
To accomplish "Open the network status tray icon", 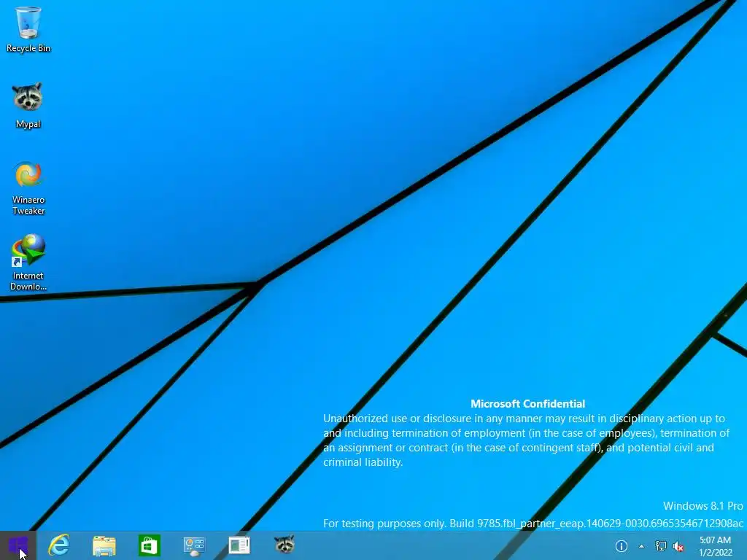I will [x=660, y=546].
